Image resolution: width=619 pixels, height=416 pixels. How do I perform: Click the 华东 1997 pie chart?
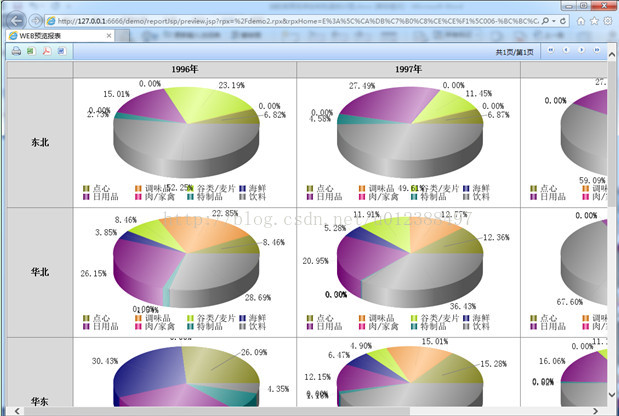point(410,376)
